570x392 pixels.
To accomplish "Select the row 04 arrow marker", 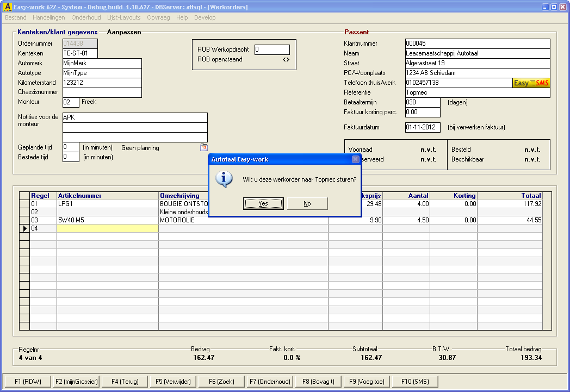I will point(24,228).
